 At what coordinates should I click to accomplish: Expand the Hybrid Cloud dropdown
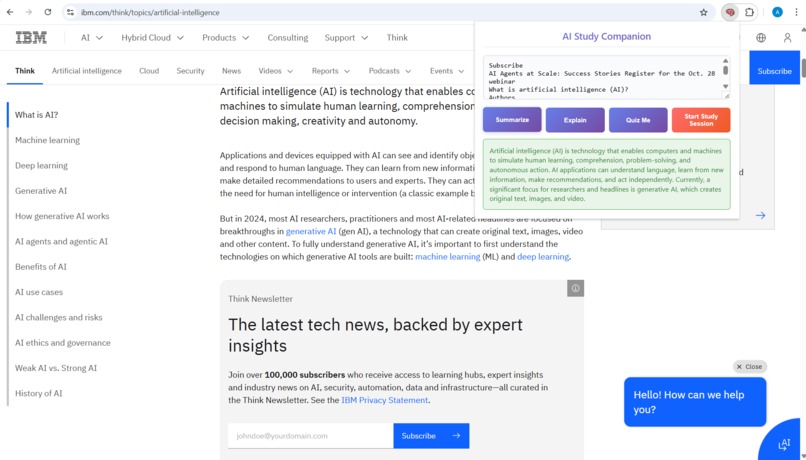point(153,38)
